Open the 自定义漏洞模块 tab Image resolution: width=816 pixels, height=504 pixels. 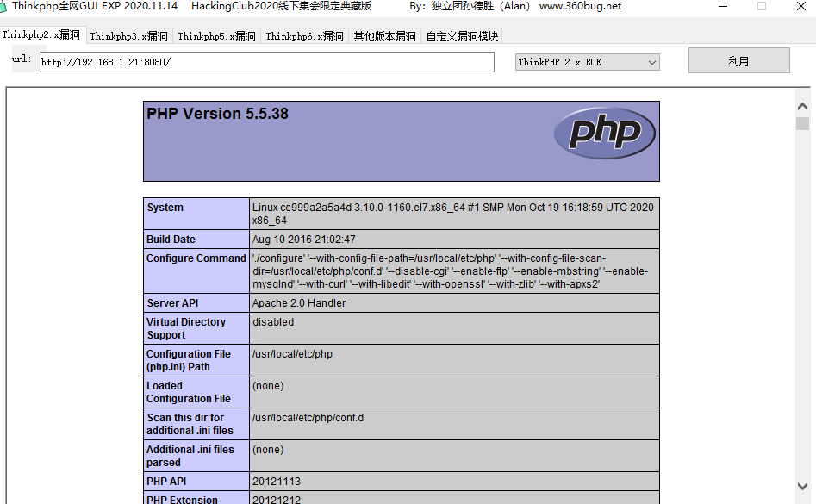pos(462,36)
